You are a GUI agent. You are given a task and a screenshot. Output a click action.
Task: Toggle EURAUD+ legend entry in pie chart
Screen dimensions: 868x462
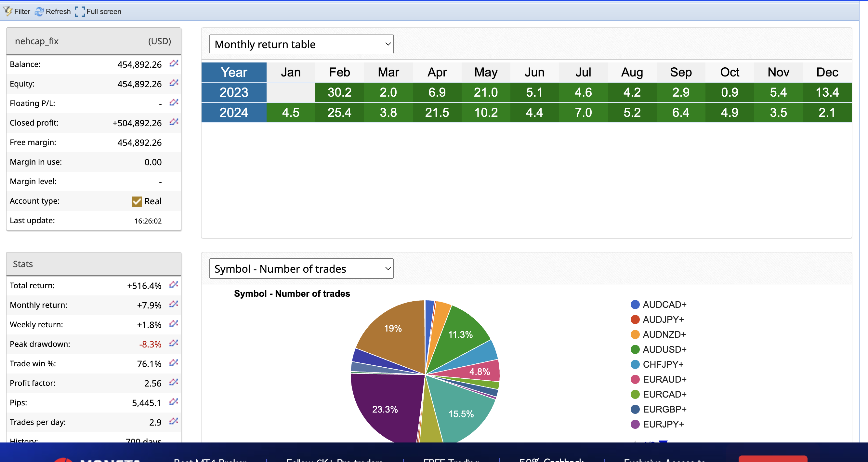click(x=664, y=379)
